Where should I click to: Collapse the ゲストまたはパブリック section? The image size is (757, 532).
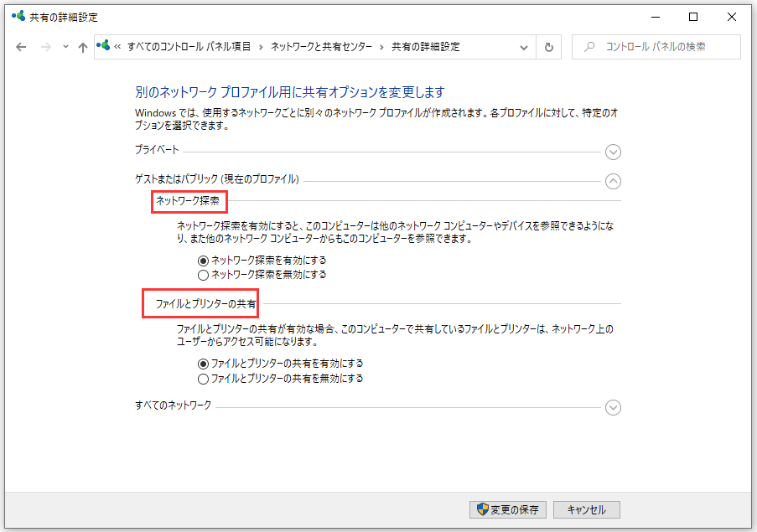613,181
